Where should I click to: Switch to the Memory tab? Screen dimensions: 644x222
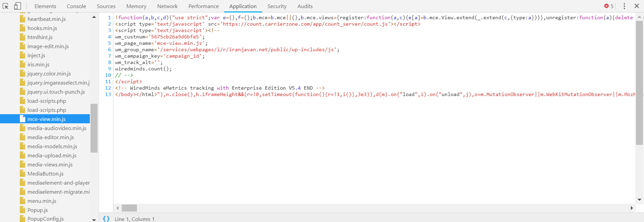click(x=136, y=6)
